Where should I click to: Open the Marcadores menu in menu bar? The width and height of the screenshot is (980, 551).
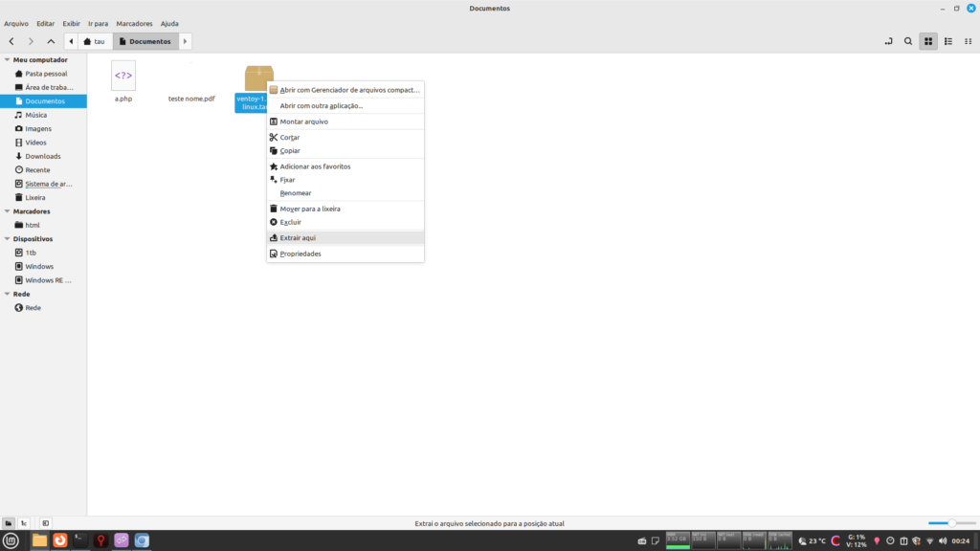(134, 23)
